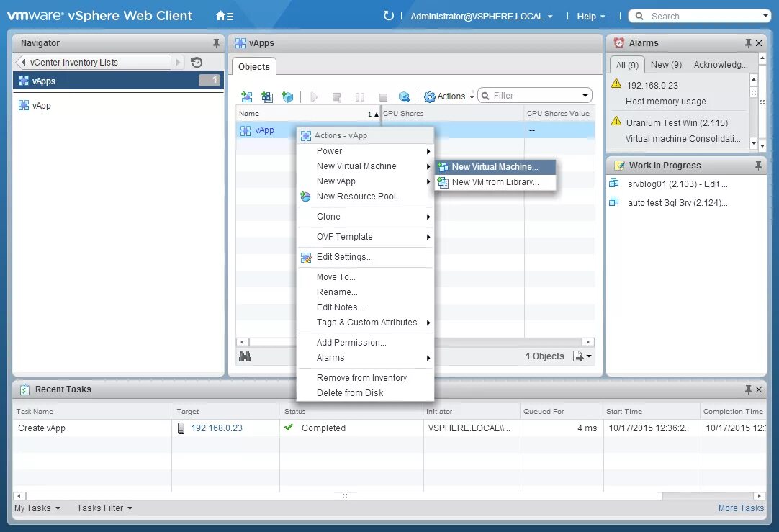Screen dimensions: 779x532
Task: Open the export list dropdown icon
Action: [x=582, y=356]
